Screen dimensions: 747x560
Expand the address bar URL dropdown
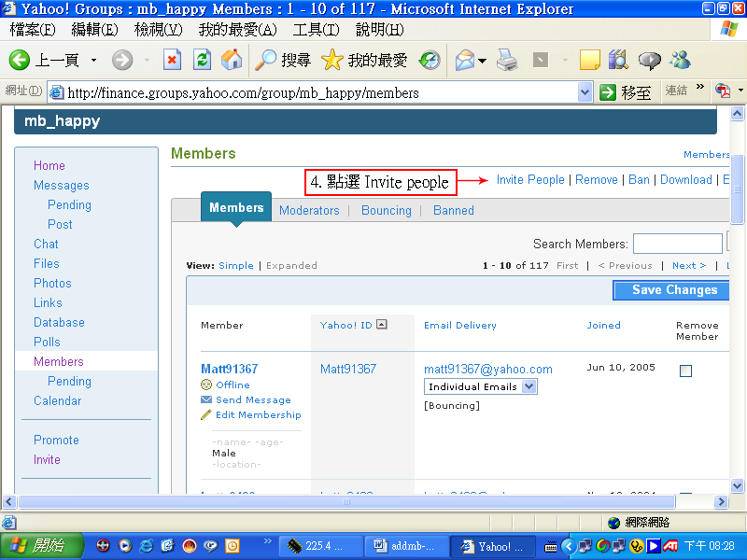coord(585,91)
